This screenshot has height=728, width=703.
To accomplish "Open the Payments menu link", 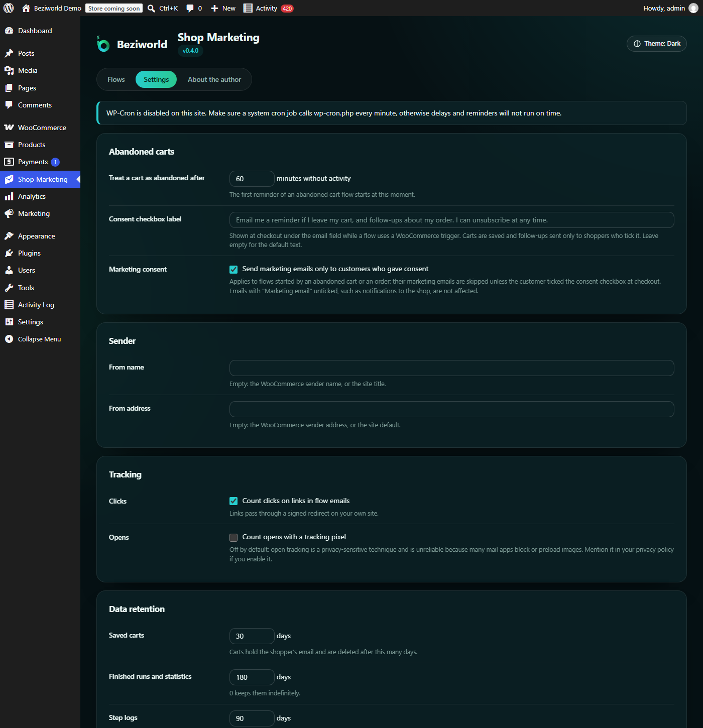I will coord(40,162).
